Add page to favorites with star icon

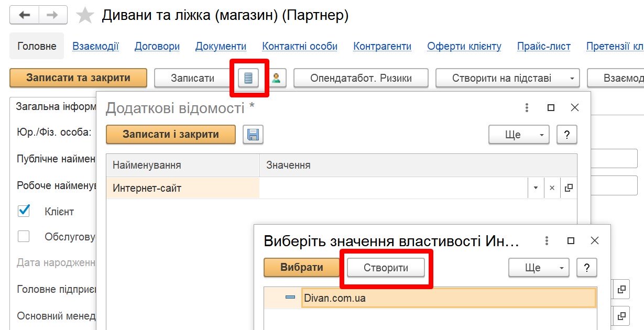tap(85, 15)
